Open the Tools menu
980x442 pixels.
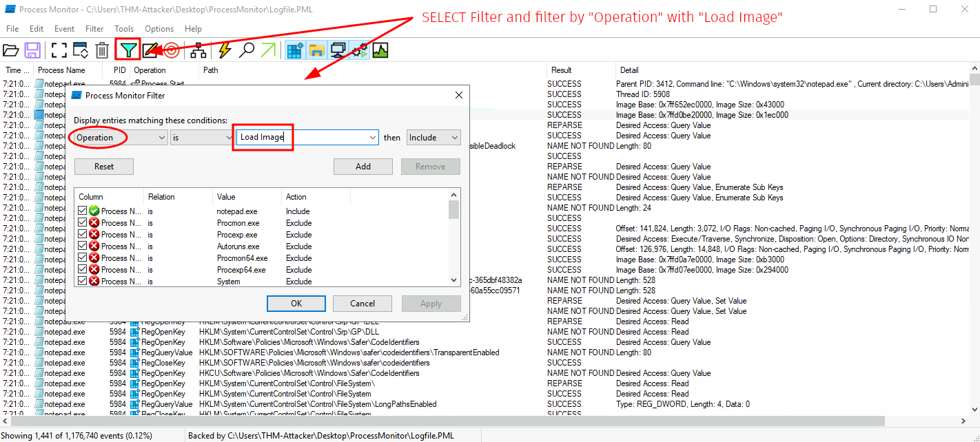[124, 29]
